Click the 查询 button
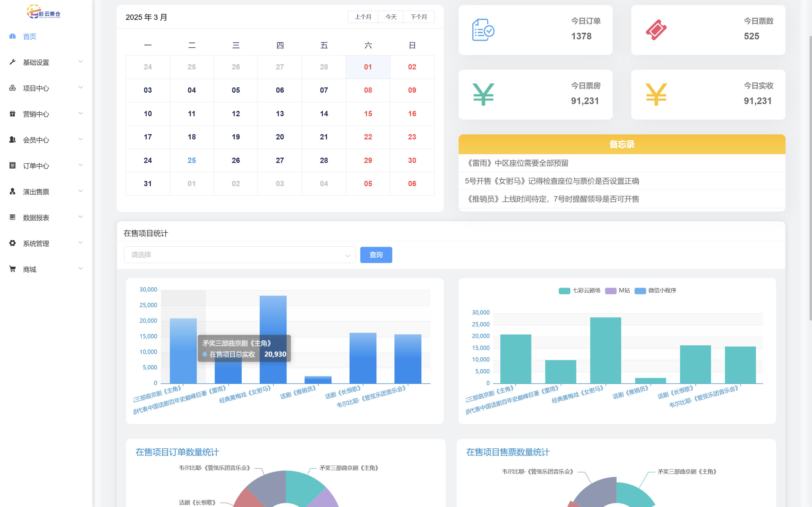The height and width of the screenshot is (507, 812). [376, 255]
